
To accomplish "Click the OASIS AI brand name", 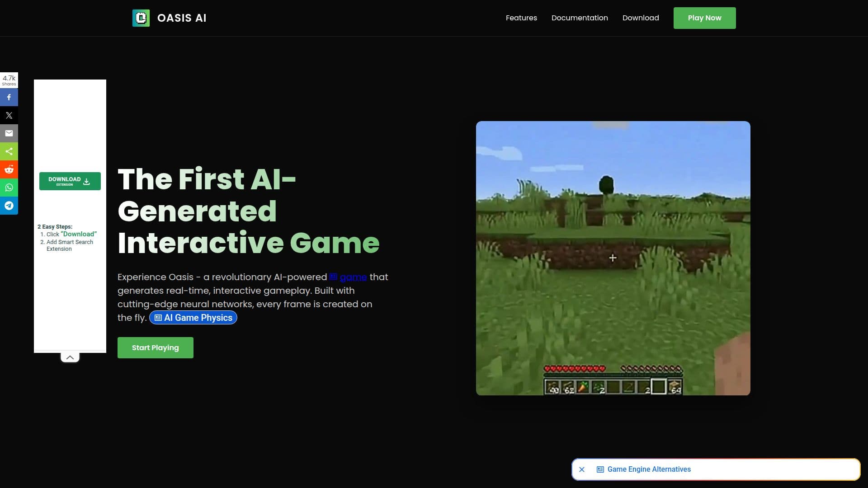I will [x=182, y=18].
